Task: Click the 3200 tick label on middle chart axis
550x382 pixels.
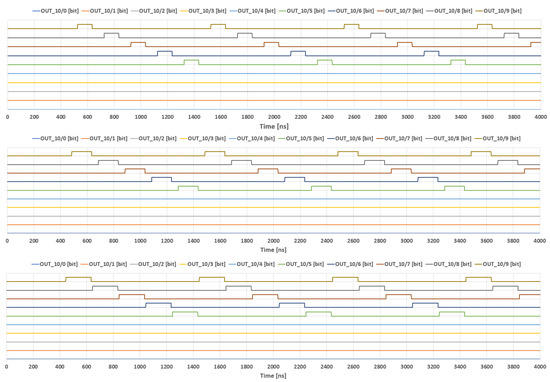Action: 433,241
